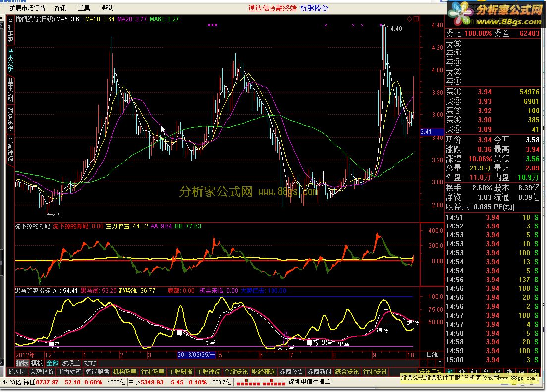Click the 大势已去: 100.00 legend value
Screen dimensions: 547x392
[x=264, y=291]
